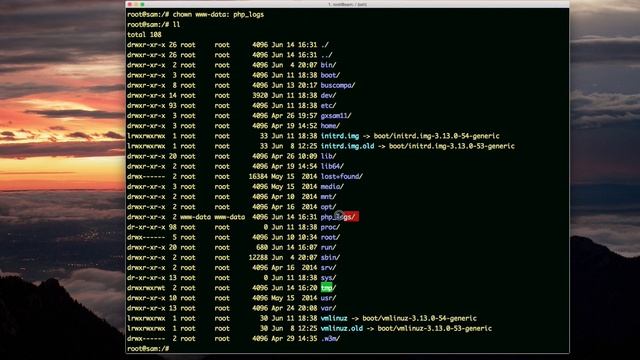Click the 'Jun 10 10:34' date of root
This screenshot has width=640, height=360.
pyautogui.click(x=294, y=237)
